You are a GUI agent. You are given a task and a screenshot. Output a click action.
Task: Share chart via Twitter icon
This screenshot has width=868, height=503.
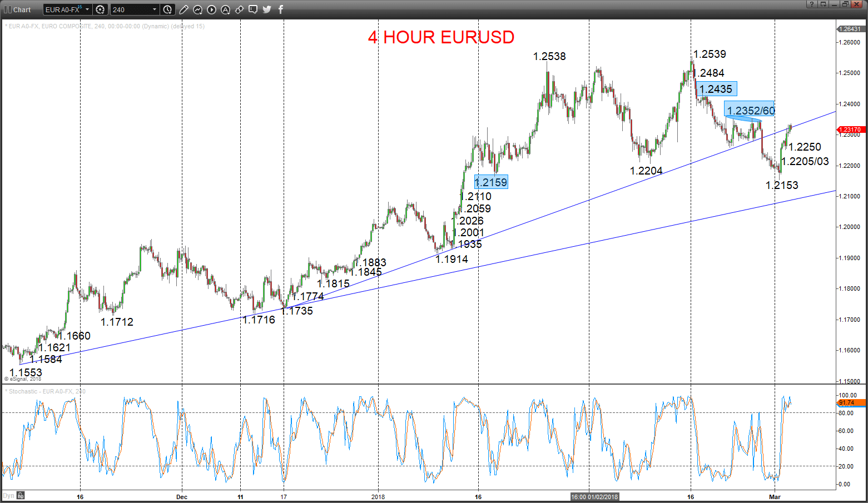pos(267,9)
